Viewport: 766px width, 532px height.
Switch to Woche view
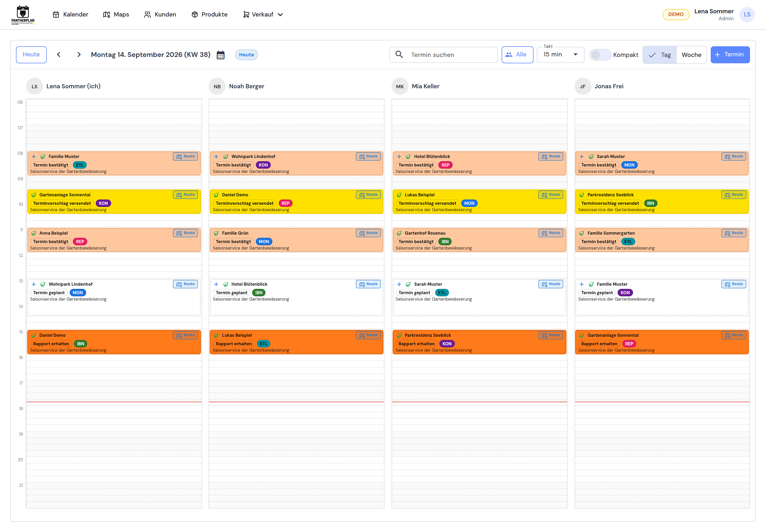691,55
